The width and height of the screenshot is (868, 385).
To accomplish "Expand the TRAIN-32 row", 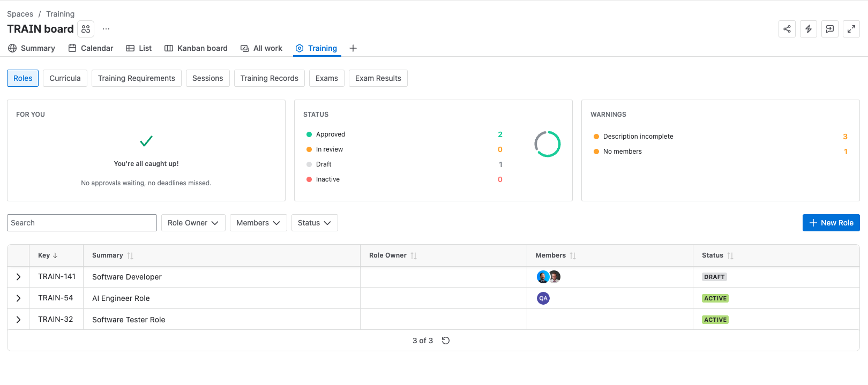I will (18, 320).
